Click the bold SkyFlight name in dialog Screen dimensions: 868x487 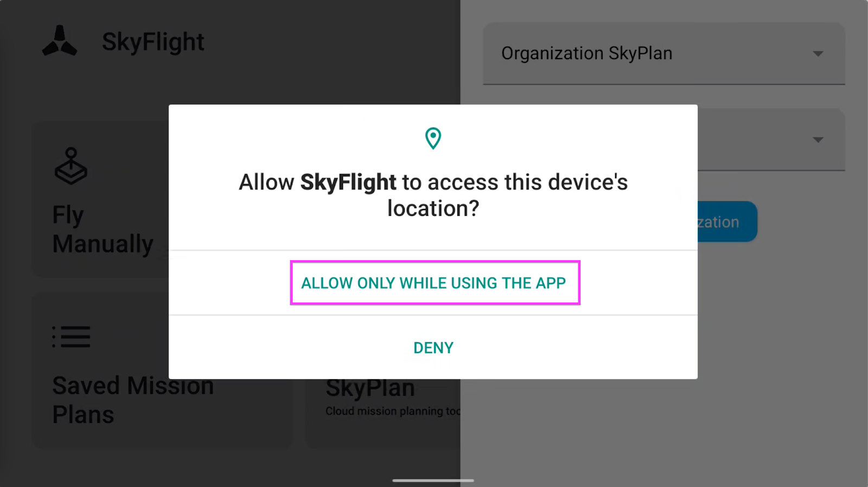click(x=348, y=182)
